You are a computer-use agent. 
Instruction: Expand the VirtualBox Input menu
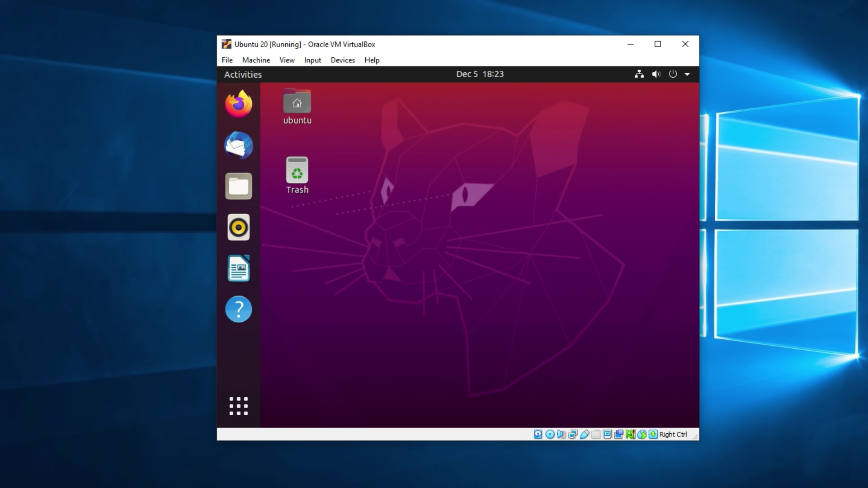click(x=312, y=60)
